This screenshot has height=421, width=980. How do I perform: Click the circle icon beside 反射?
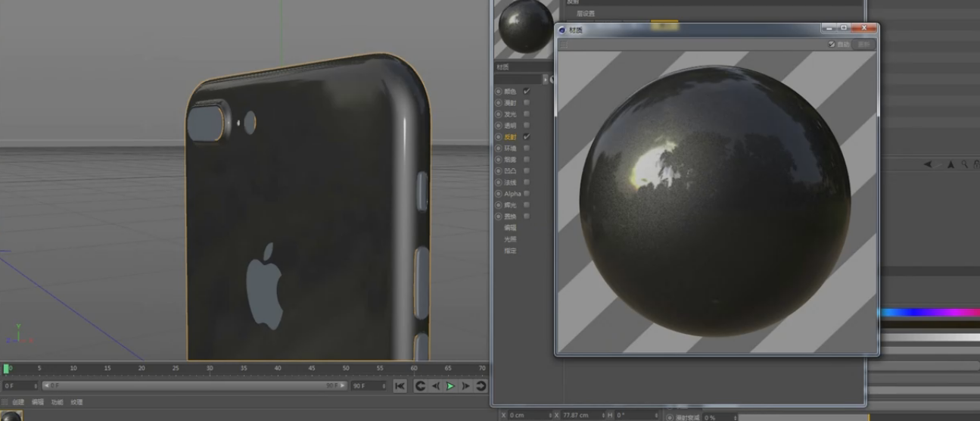[499, 136]
